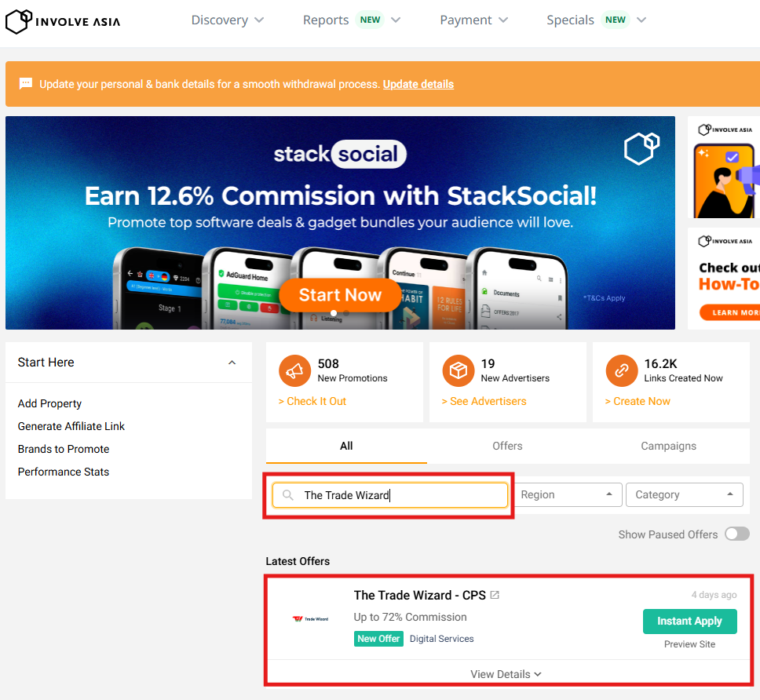Screen dimensions: 760x700
Task: Toggle Show Paused Offers switch
Action: pos(736,534)
